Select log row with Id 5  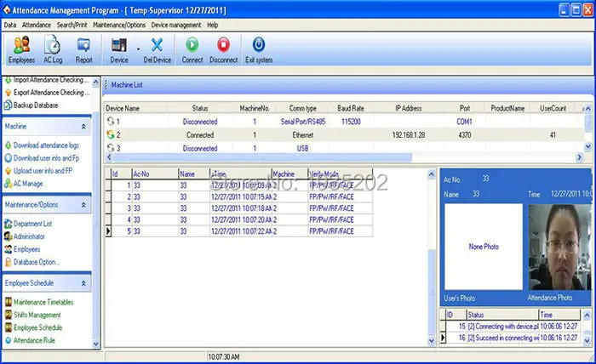239,231
